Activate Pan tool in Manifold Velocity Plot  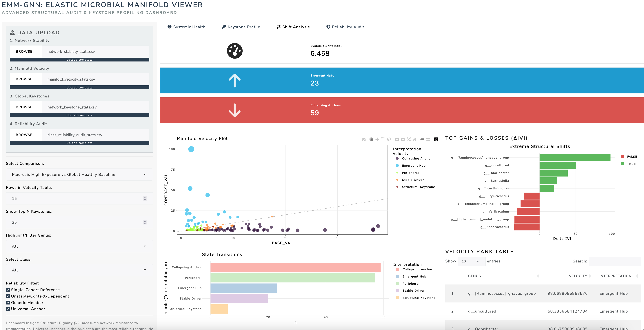tap(377, 139)
